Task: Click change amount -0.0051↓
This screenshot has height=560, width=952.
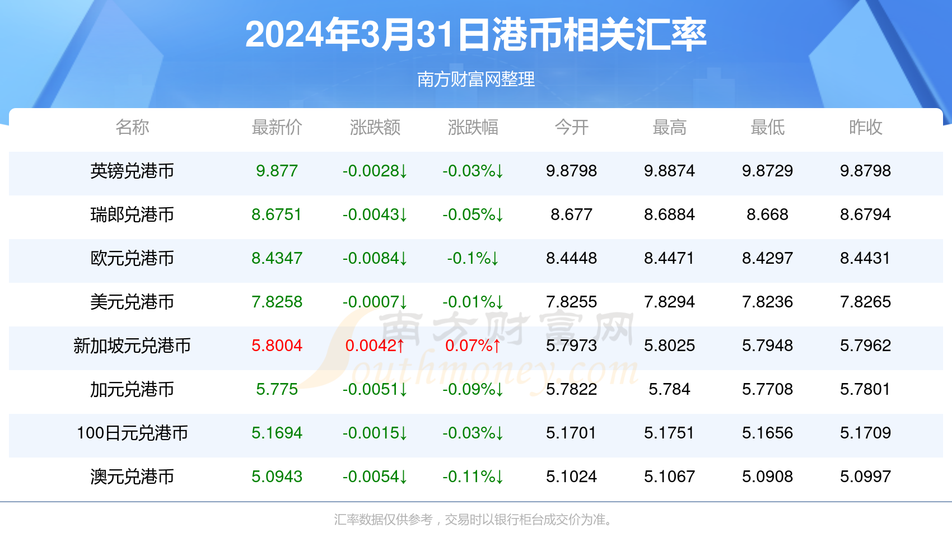Action: [x=375, y=389]
